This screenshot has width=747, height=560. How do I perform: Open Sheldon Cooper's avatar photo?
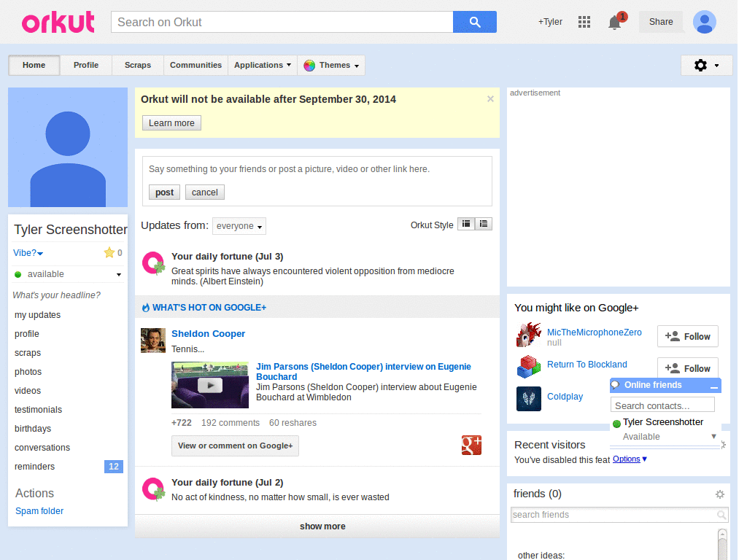click(153, 340)
